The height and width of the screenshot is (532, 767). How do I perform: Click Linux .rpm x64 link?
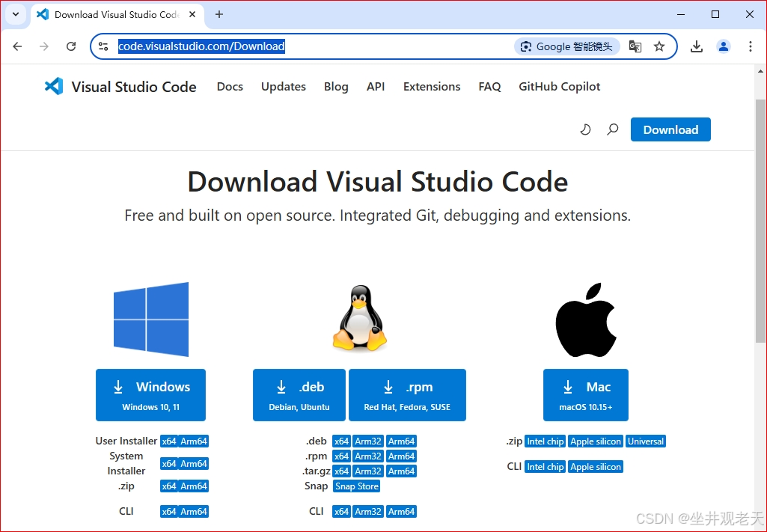coord(341,456)
